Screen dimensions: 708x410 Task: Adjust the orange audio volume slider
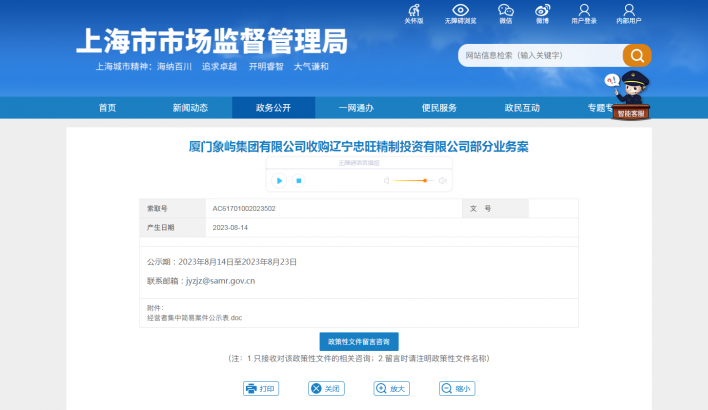coord(414,181)
